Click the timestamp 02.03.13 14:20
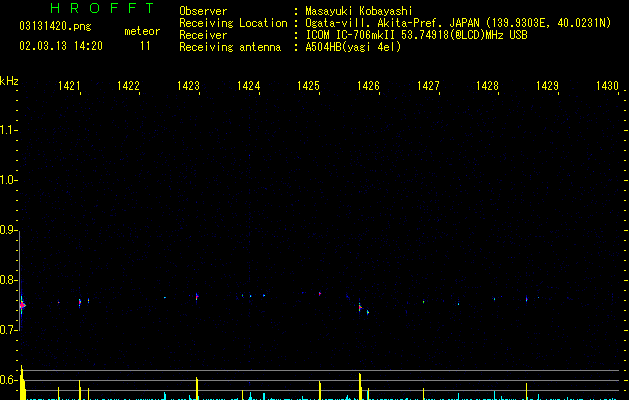The image size is (629, 400). tap(61, 46)
